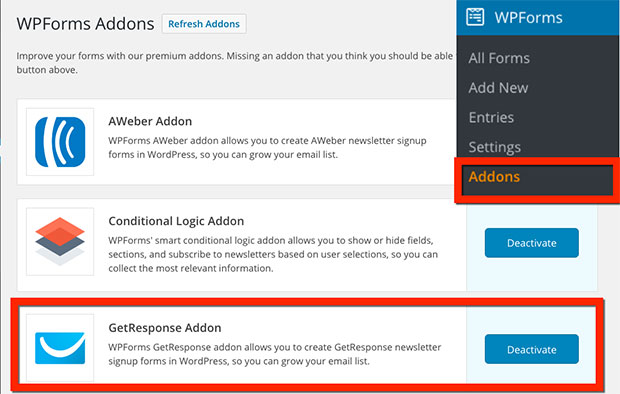Screen dimensions: 620x394
Task: Deactivate the GetResponse addon
Action: 532,349
